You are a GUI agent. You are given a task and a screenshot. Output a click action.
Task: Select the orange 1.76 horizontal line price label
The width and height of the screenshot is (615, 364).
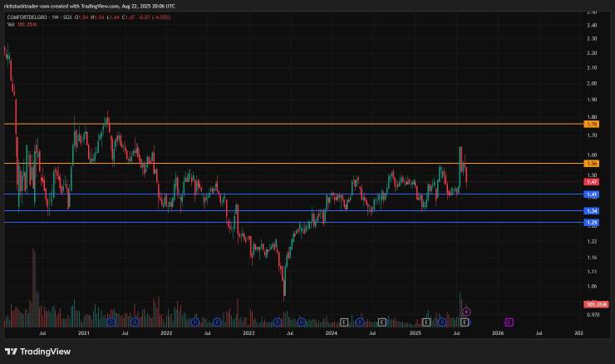click(x=592, y=125)
